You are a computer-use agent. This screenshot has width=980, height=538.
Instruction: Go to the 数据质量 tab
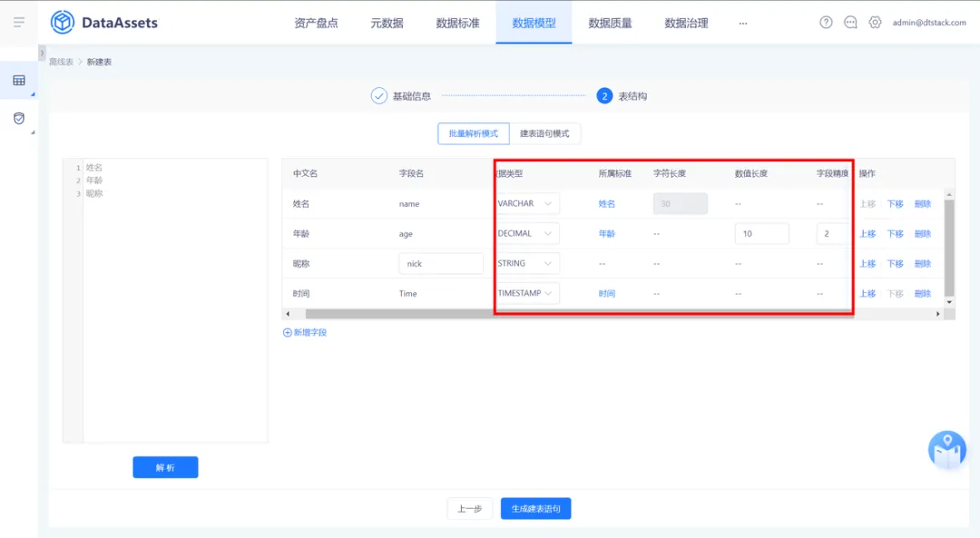[x=610, y=23]
